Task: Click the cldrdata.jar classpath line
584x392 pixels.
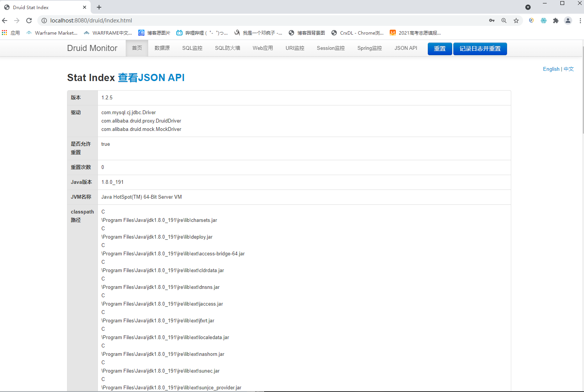Action: click(163, 271)
